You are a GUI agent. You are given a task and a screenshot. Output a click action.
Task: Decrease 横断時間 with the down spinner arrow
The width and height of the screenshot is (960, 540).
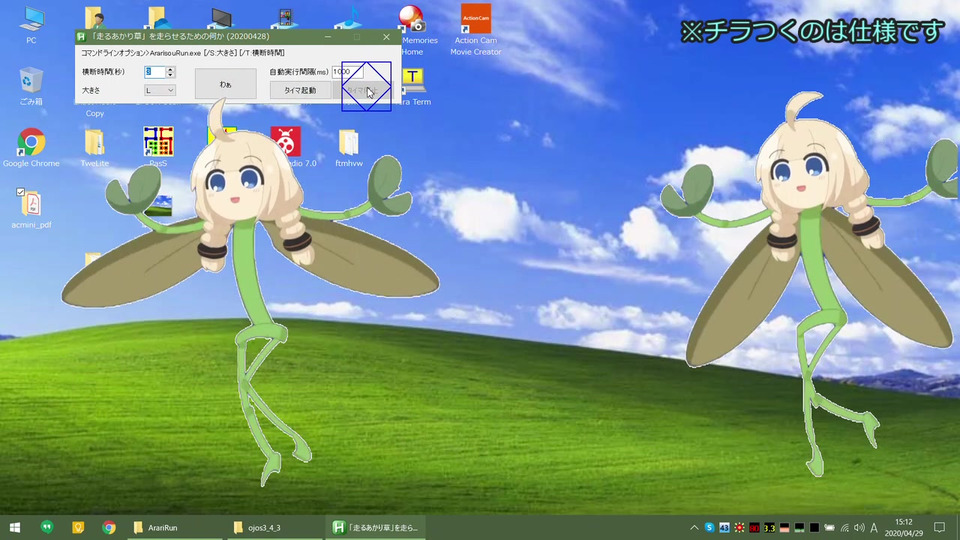[171, 75]
